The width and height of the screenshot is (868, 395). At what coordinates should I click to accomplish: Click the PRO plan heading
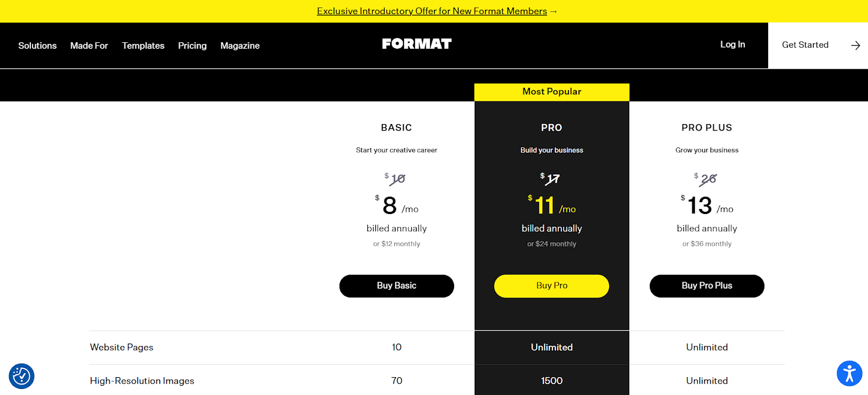pyautogui.click(x=552, y=128)
